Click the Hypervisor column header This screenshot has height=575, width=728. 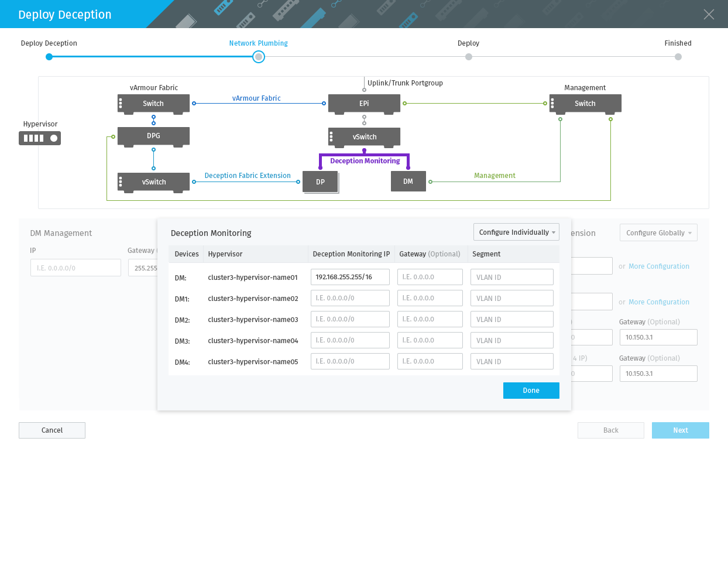tap(225, 254)
